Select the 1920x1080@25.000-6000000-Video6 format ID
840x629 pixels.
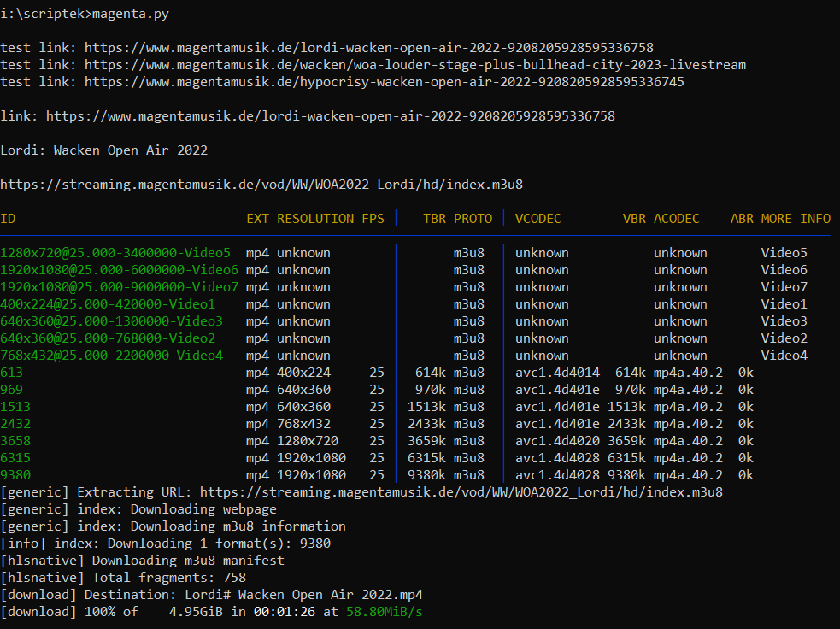pyautogui.click(x=119, y=270)
